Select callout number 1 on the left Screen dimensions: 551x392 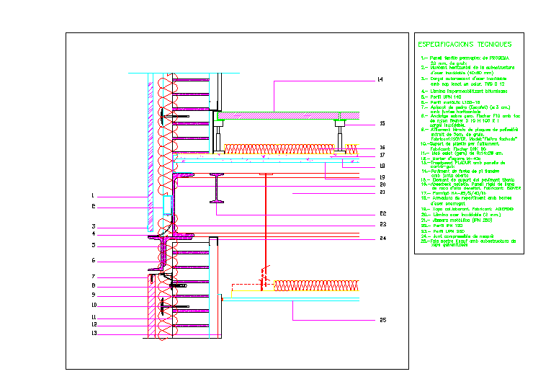[93, 196]
